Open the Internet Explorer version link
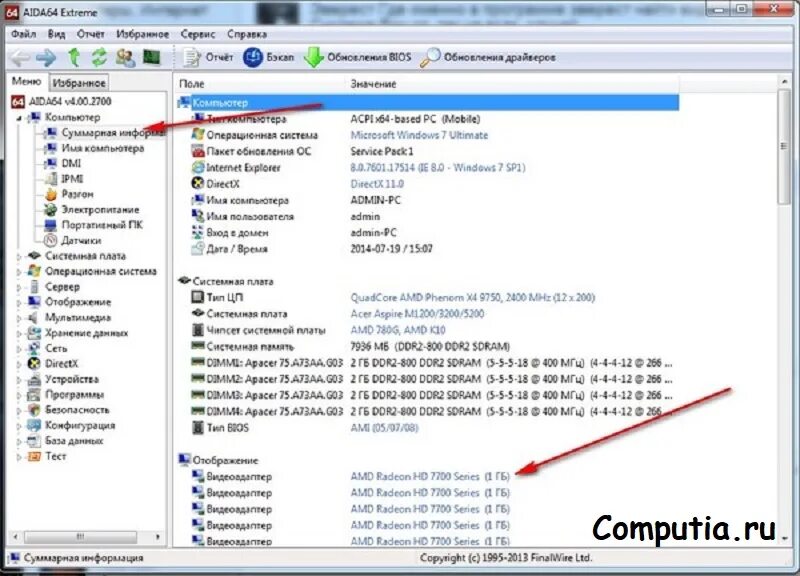This screenshot has width=800, height=576. pyautogui.click(x=438, y=167)
